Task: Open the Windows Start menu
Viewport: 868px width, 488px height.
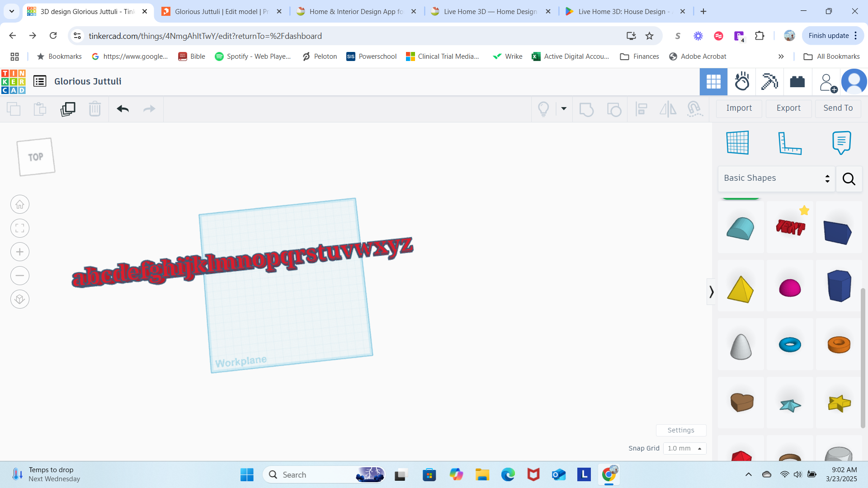Action: pyautogui.click(x=247, y=475)
